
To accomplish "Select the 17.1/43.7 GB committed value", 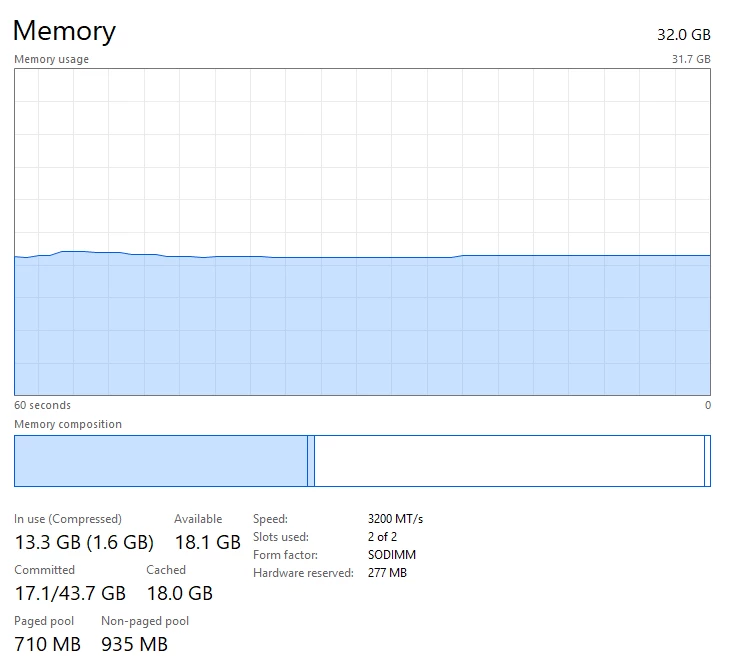I will (70, 593).
